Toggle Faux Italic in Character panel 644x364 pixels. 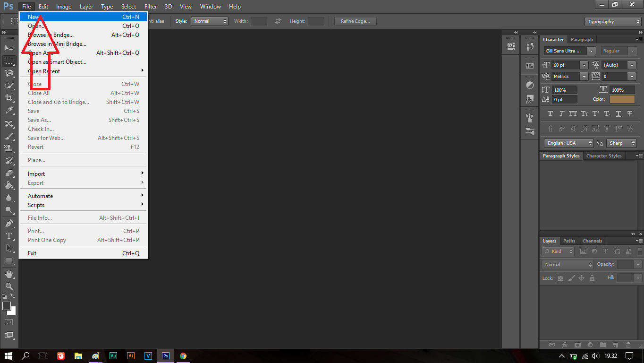click(561, 114)
